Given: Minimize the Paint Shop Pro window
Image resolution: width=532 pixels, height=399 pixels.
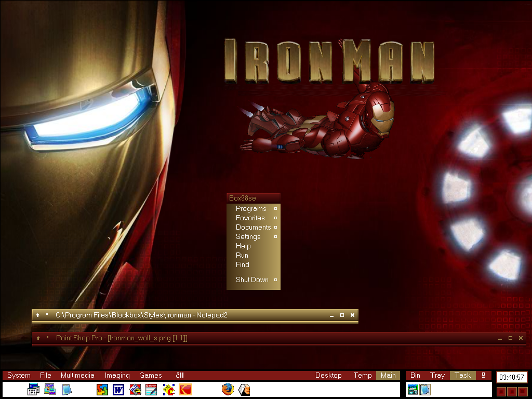Looking at the screenshot, I should (x=500, y=338).
